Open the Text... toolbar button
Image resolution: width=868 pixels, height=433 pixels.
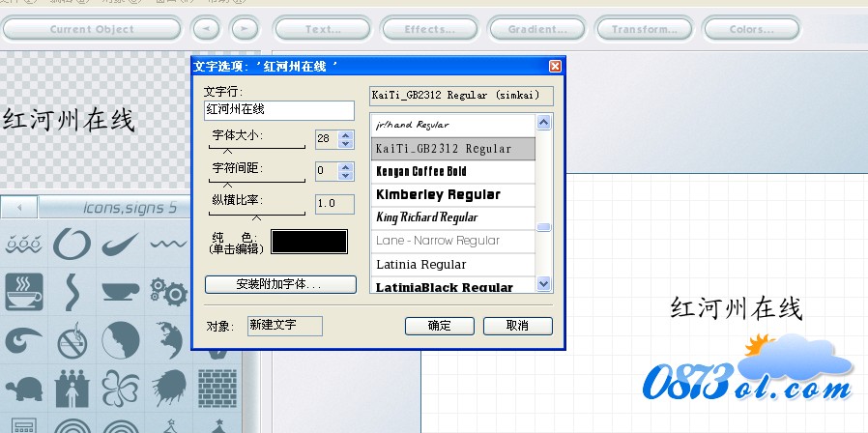coord(323,29)
